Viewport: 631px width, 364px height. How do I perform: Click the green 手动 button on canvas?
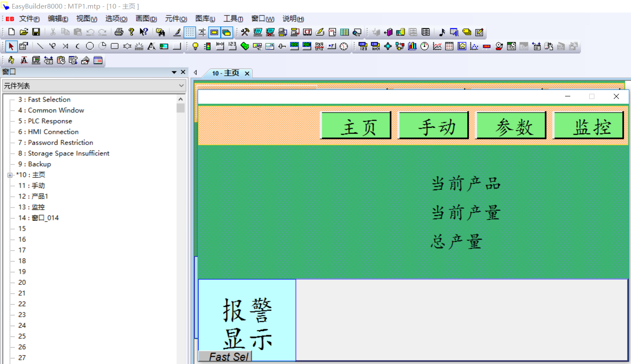[x=433, y=126]
